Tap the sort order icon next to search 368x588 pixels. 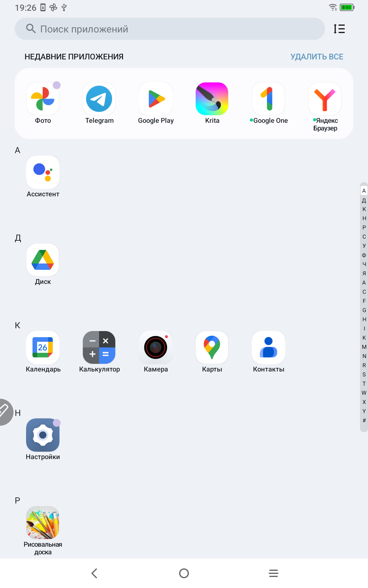(339, 29)
